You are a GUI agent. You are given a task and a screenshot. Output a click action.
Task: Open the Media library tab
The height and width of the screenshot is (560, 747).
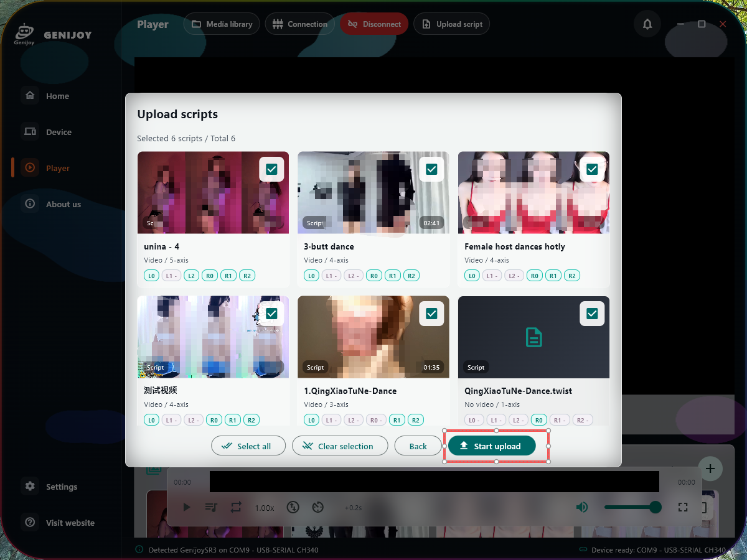(x=222, y=24)
